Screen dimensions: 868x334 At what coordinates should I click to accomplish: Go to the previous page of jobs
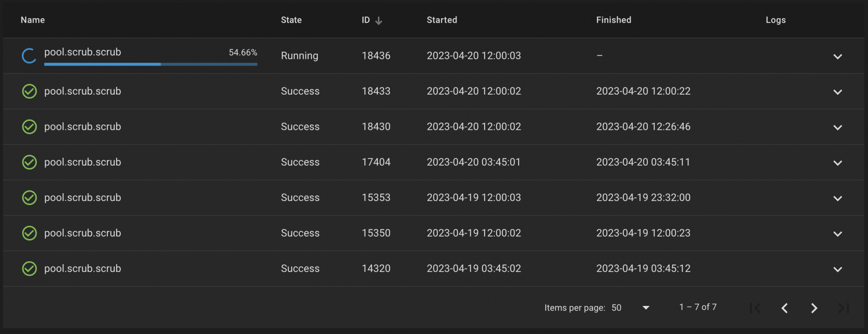(784, 308)
